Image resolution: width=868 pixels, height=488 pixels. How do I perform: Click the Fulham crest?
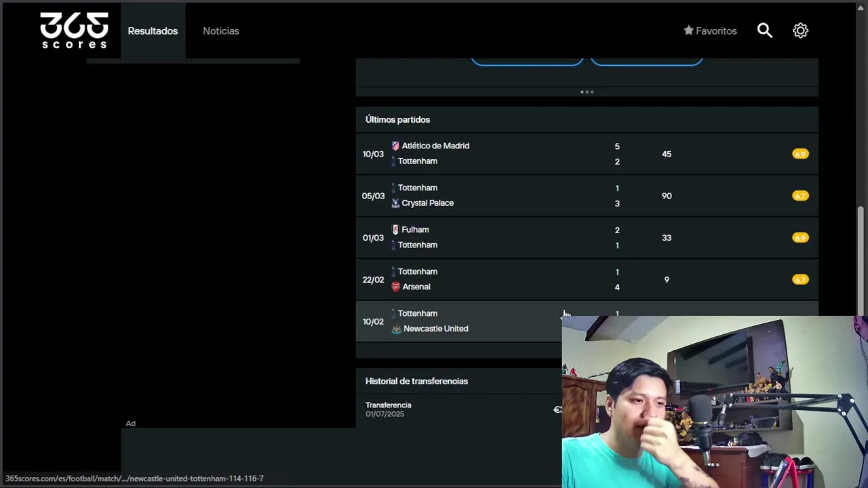pos(395,230)
